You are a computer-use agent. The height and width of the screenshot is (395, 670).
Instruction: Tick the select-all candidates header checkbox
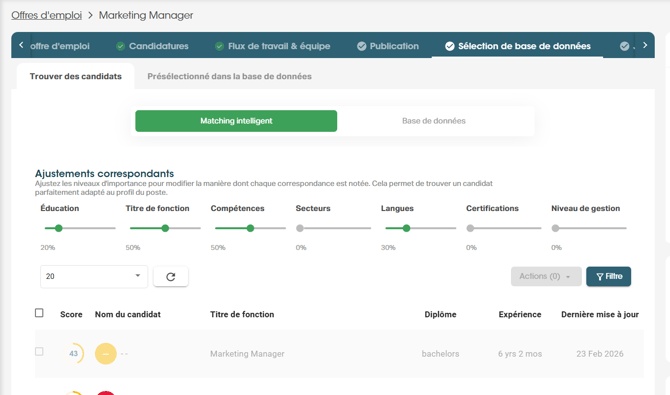(39, 313)
